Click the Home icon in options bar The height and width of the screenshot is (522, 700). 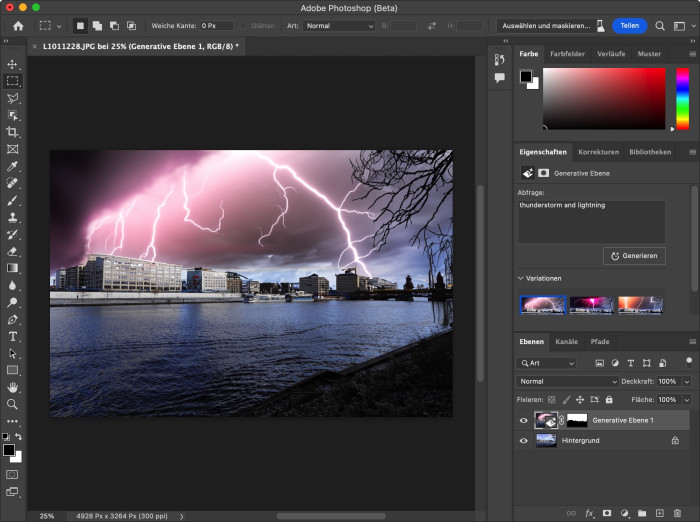coord(18,26)
